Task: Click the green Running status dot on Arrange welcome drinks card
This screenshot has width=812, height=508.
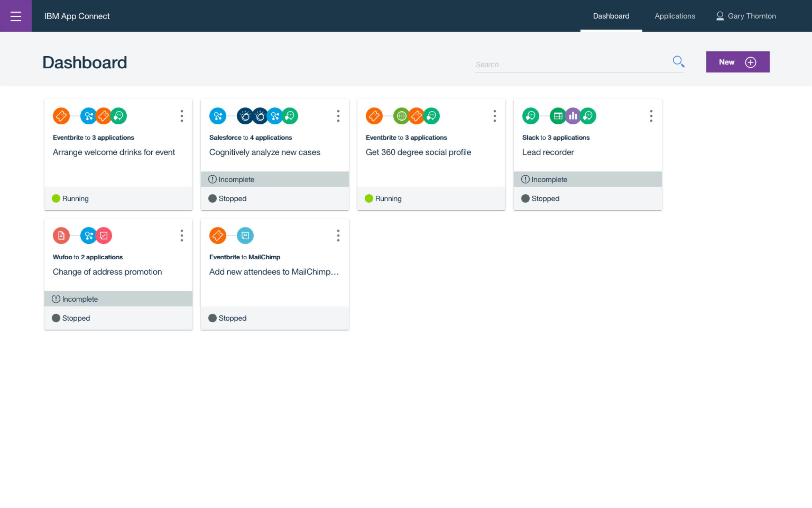Action: [x=56, y=198]
